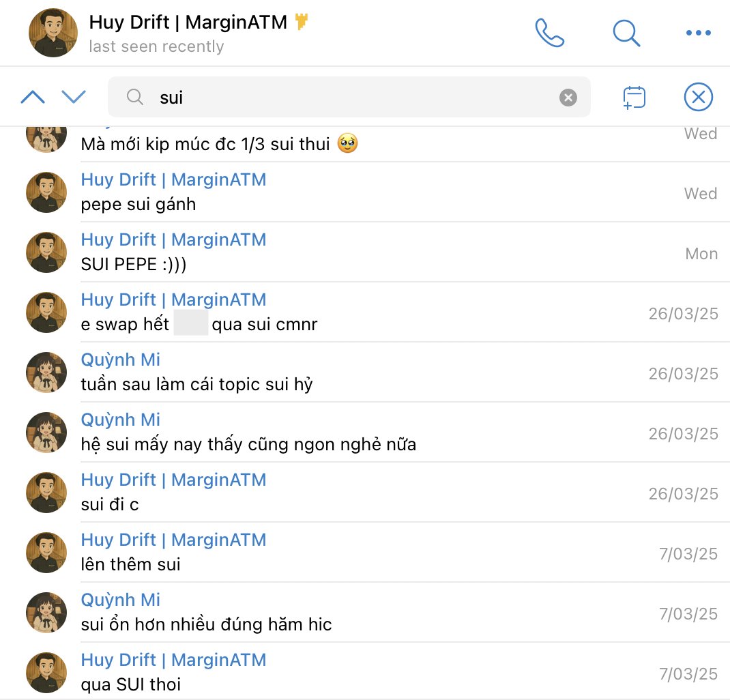Start a voice call with Huy Drift

point(550,33)
